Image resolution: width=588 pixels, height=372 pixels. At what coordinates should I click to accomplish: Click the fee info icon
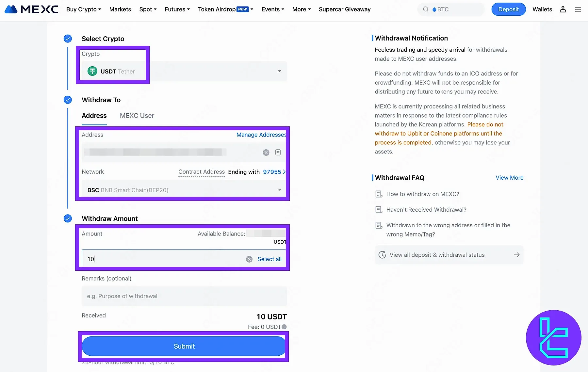point(284,327)
